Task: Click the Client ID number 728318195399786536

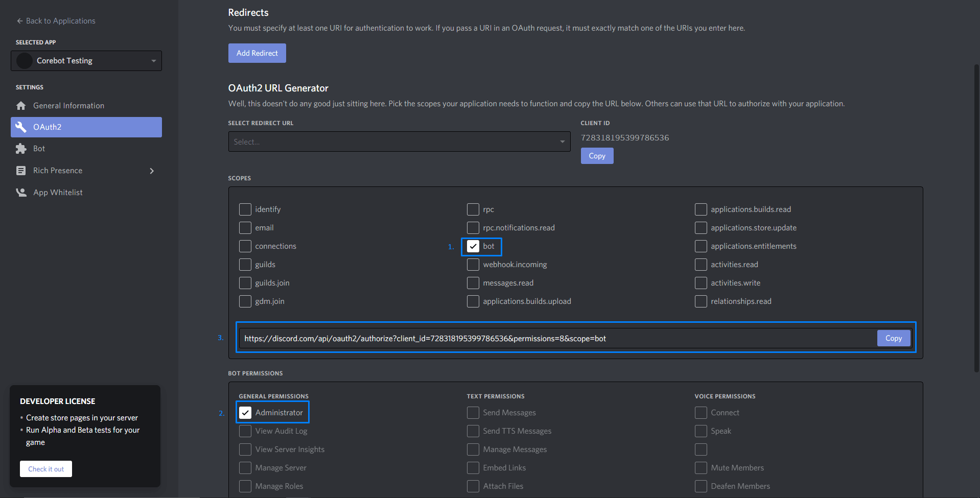Action: [x=625, y=138]
